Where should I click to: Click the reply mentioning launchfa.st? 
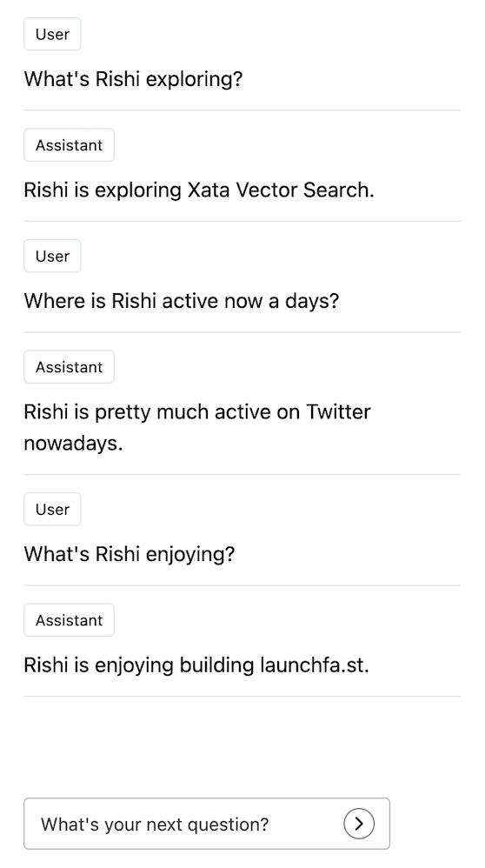(x=196, y=664)
